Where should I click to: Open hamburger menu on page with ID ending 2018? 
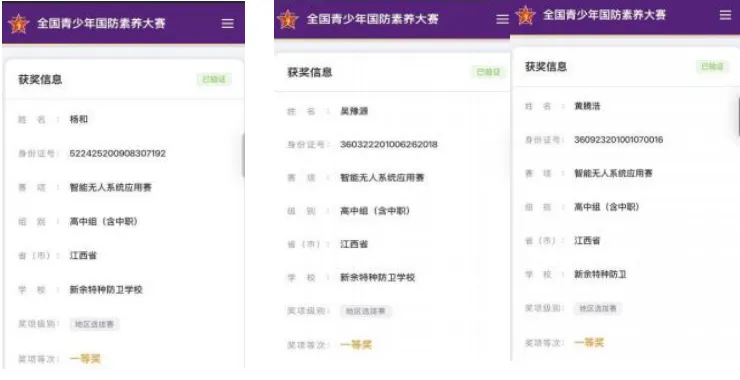click(x=503, y=19)
